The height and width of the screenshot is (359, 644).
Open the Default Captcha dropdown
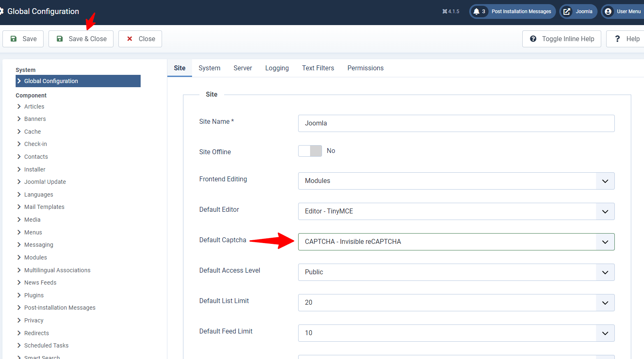456,242
